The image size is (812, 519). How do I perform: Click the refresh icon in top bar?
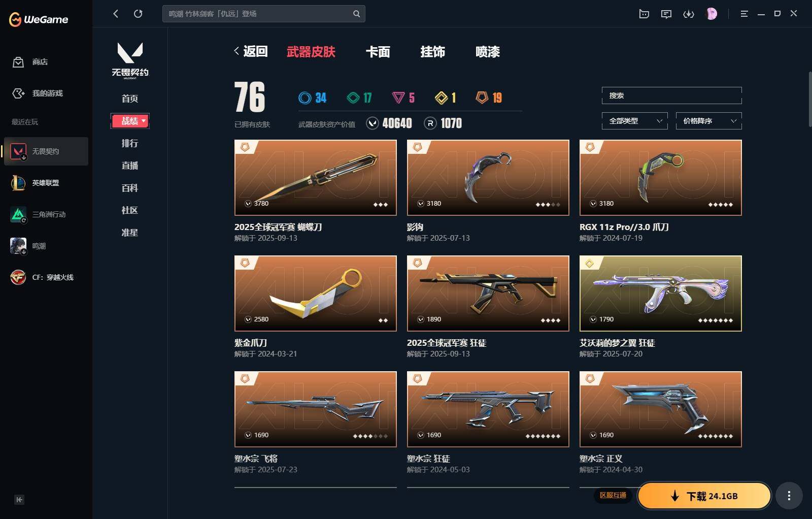click(x=138, y=14)
